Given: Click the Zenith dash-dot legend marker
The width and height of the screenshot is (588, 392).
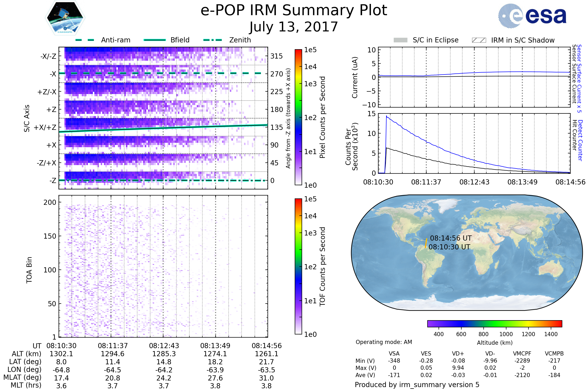Looking at the screenshot, I should pos(212,40).
